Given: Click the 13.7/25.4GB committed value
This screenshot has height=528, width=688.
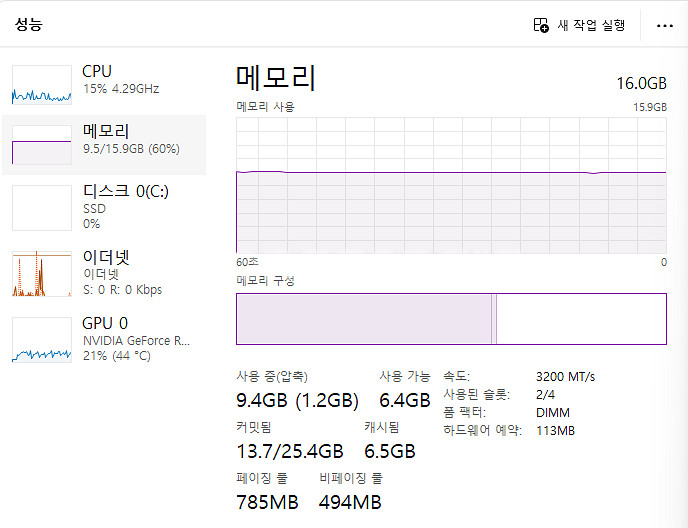Looking at the screenshot, I should (290, 451).
